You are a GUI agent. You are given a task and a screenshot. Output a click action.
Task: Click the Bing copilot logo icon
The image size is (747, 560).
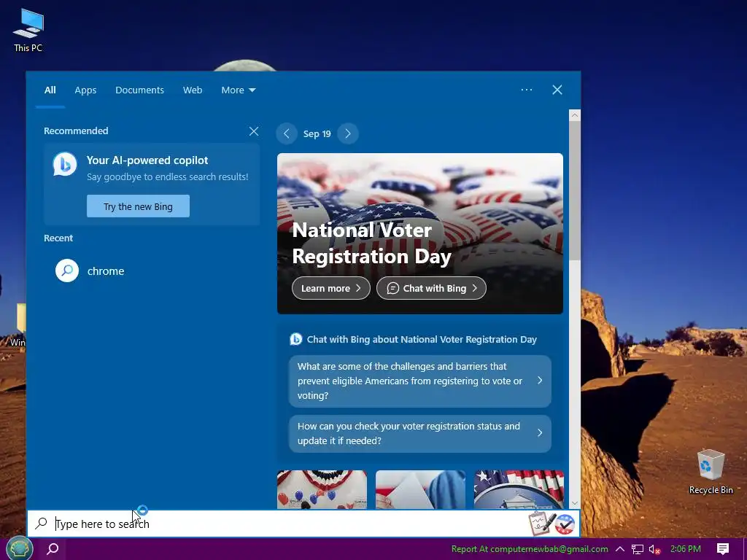click(x=65, y=164)
